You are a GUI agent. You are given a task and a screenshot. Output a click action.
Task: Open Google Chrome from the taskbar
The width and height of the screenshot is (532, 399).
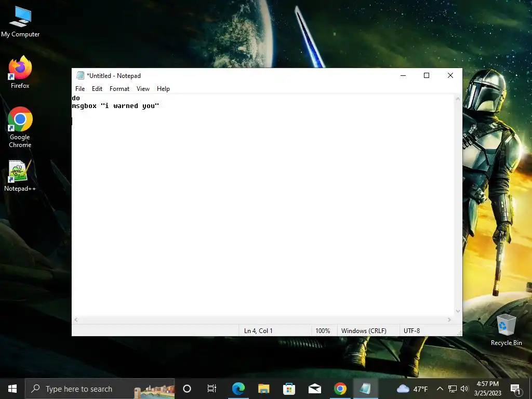coord(340,389)
